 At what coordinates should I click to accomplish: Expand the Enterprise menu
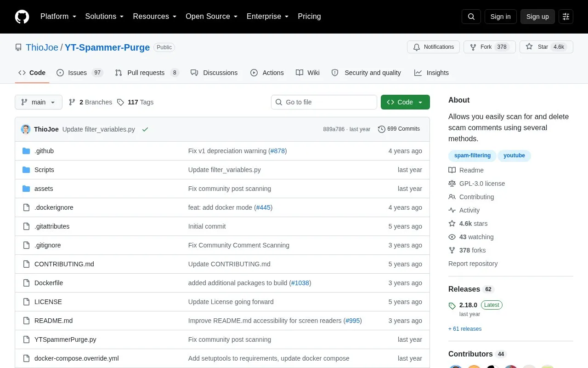coord(268,17)
